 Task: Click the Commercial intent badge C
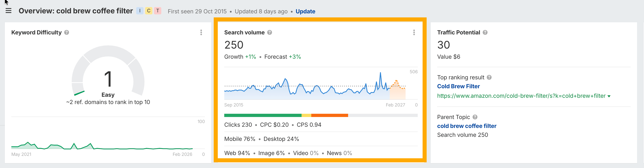point(149,11)
